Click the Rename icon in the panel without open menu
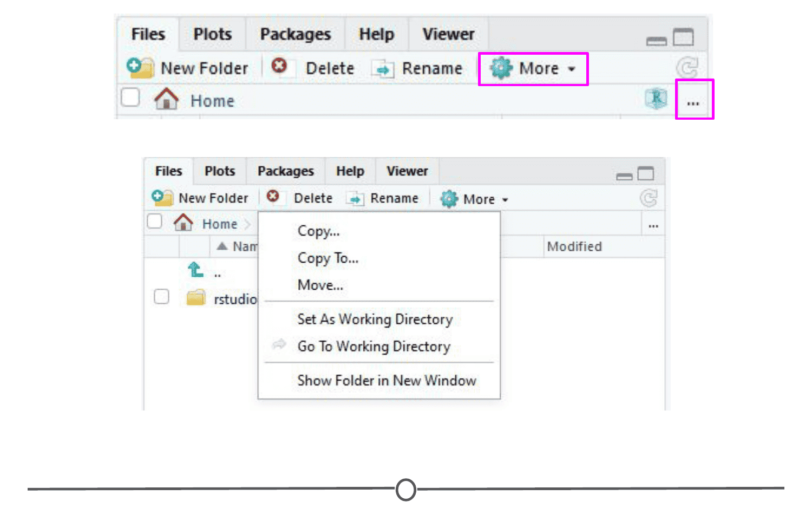Image resolution: width=812 pixels, height=508 pixels. [x=383, y=69]
